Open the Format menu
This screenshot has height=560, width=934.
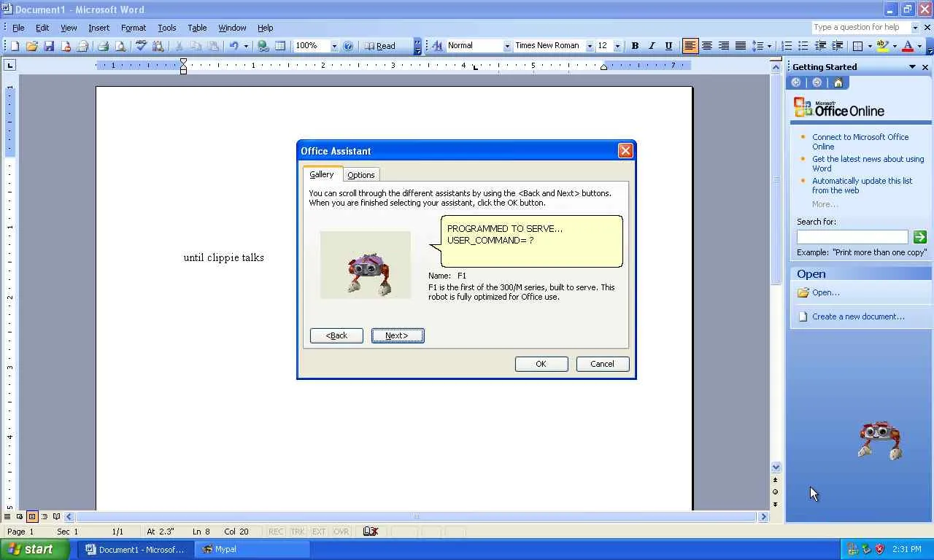pos(134,28)
